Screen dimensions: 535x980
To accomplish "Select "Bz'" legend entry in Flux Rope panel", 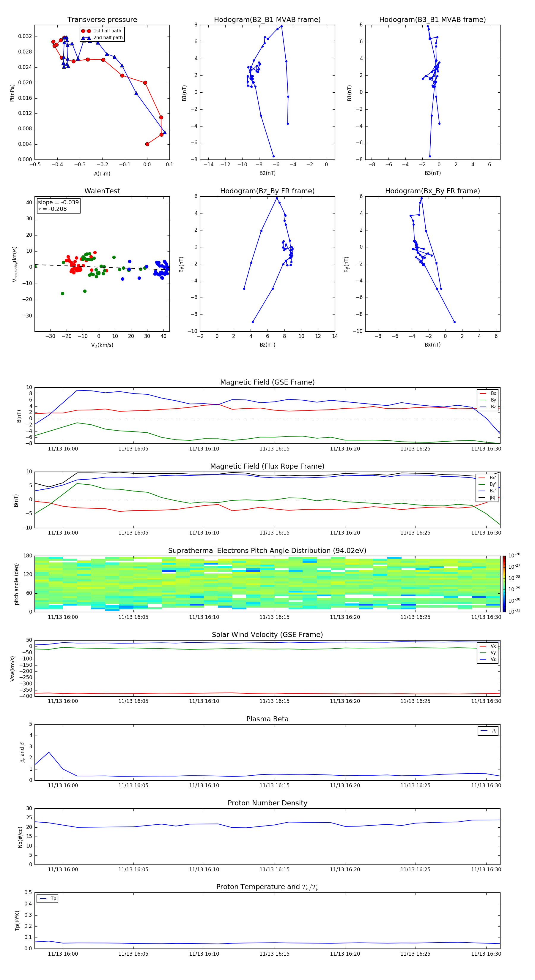I will [x=487, y=491].
